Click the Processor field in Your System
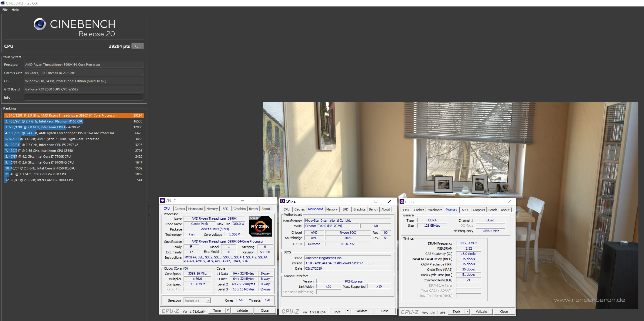Image resolution: width=644 pixels, height=321 pixels. coord(84,65)
